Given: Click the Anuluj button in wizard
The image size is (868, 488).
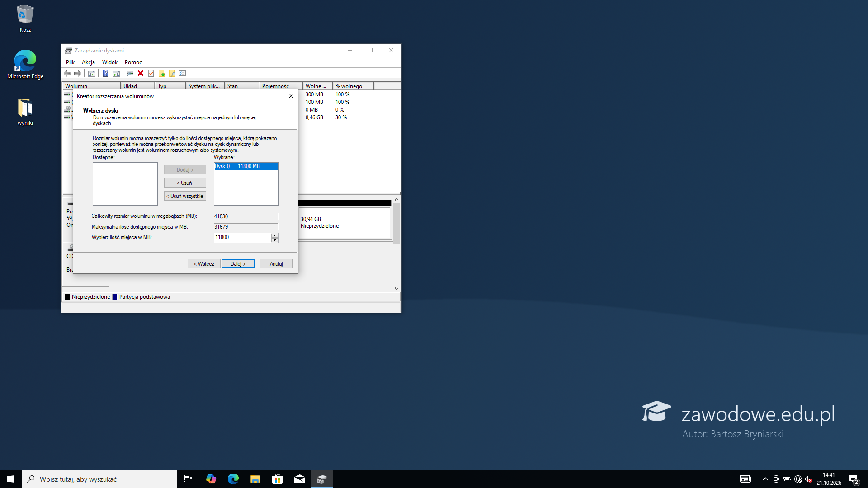Looking at the screenshot, I should [276, 264].
